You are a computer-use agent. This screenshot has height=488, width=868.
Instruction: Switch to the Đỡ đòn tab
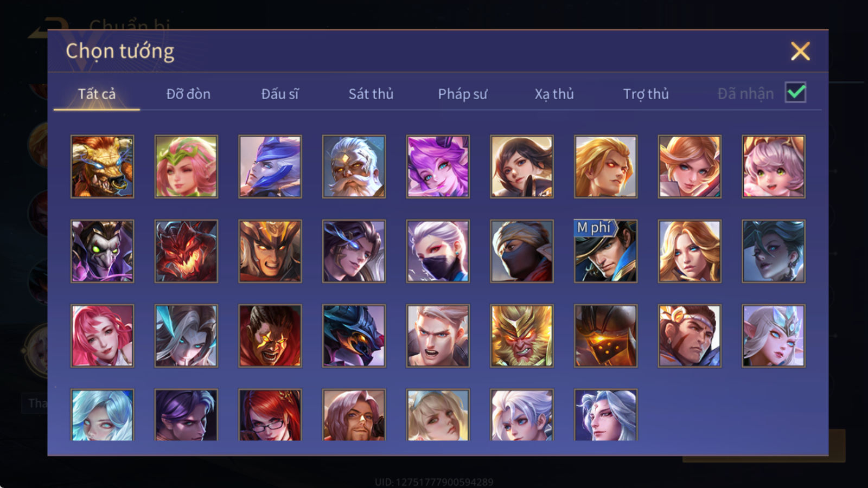pos(188,94)
